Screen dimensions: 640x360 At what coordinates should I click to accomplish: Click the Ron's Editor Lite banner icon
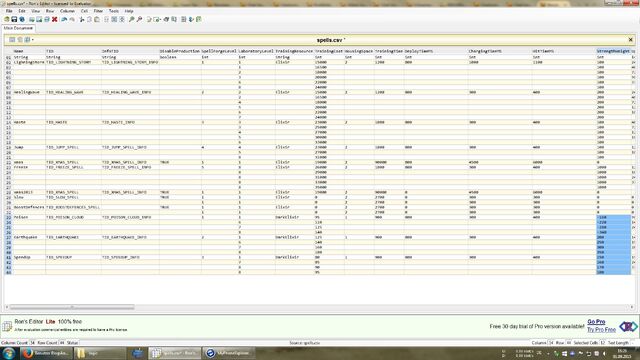(x=7, y=326)
